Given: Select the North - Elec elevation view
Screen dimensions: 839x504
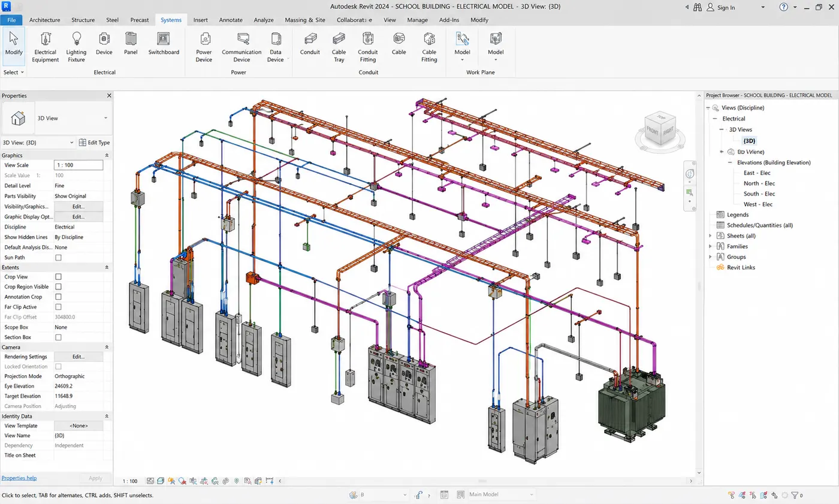Looking at the screenshot, I should tap(759, 183).
